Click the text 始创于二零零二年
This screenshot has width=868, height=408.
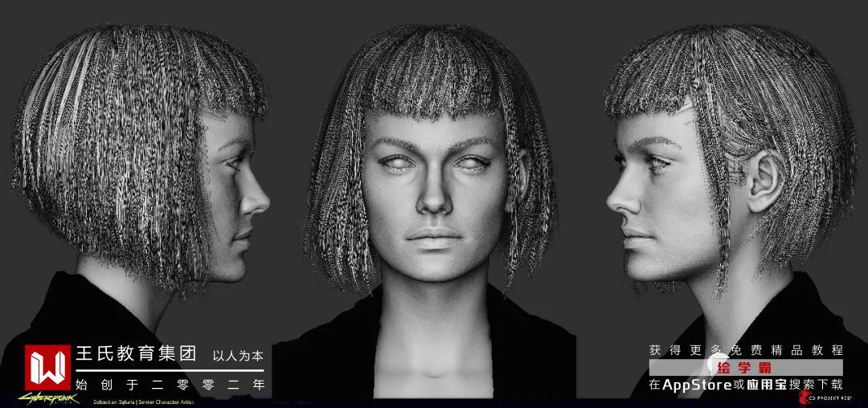[x=170, y=385]
